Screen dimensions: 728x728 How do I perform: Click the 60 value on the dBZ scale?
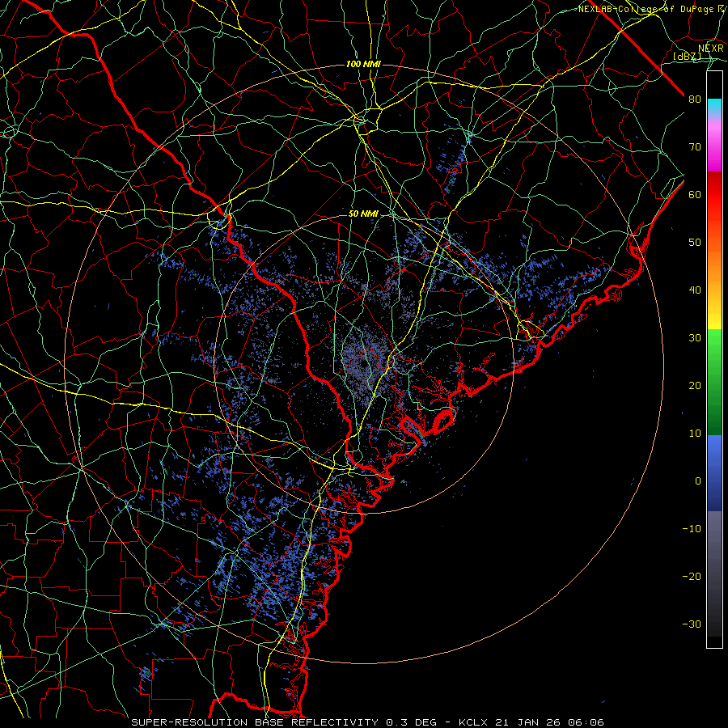pyautogui.click(x=695, y=194)
